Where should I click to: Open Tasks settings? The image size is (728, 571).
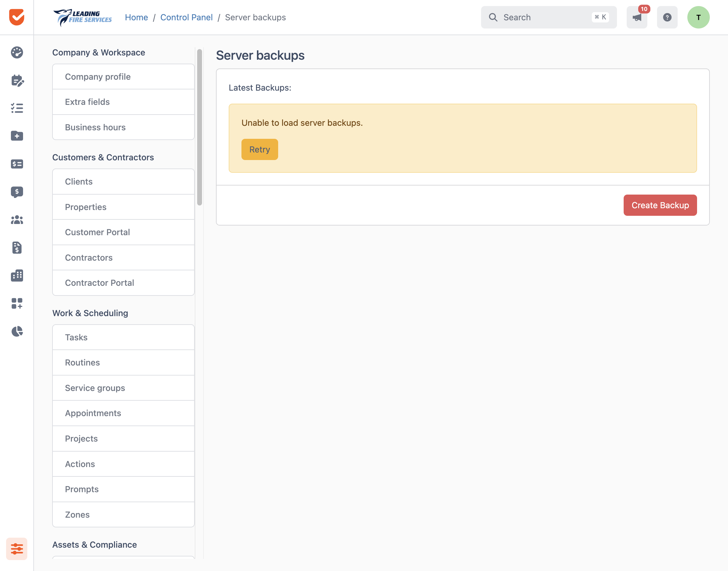point(123,337)
